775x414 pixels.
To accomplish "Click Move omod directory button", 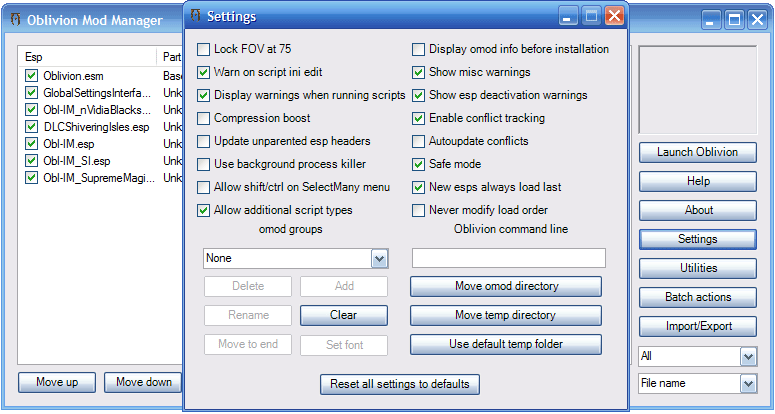I will [x=506, y=287].
